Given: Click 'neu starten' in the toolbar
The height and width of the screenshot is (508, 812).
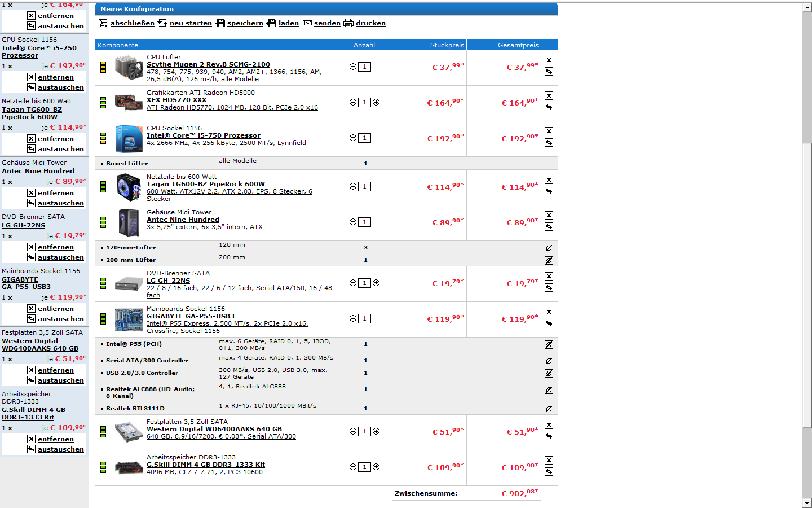Looking at the screenshot, I should click(191, 23).
